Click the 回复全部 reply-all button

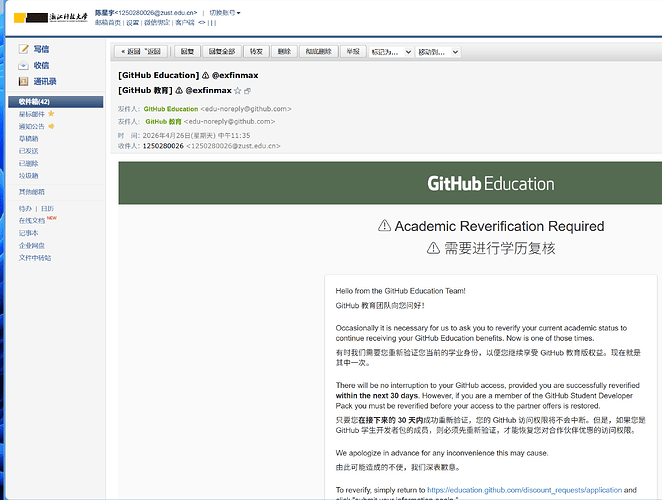222,52
